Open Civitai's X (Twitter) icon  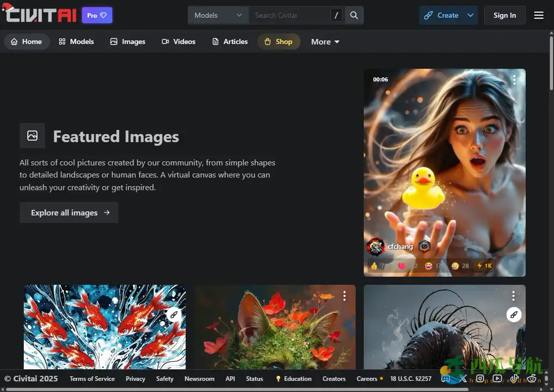click(463, 379)
